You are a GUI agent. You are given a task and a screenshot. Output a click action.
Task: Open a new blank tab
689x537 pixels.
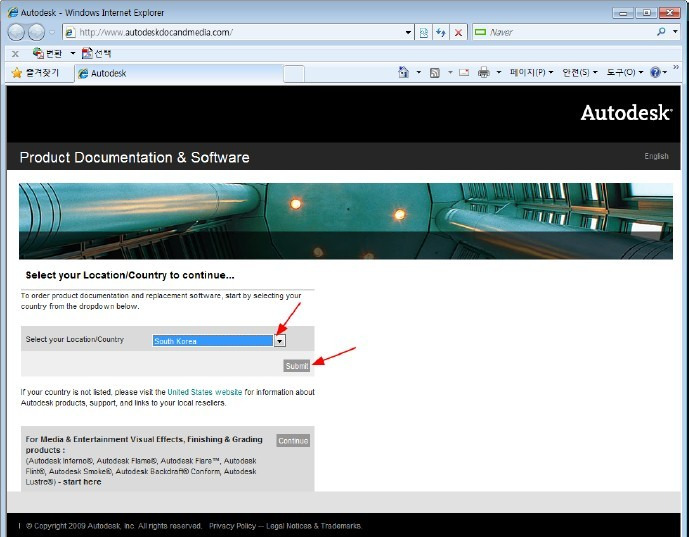click(x=294, y=73)
